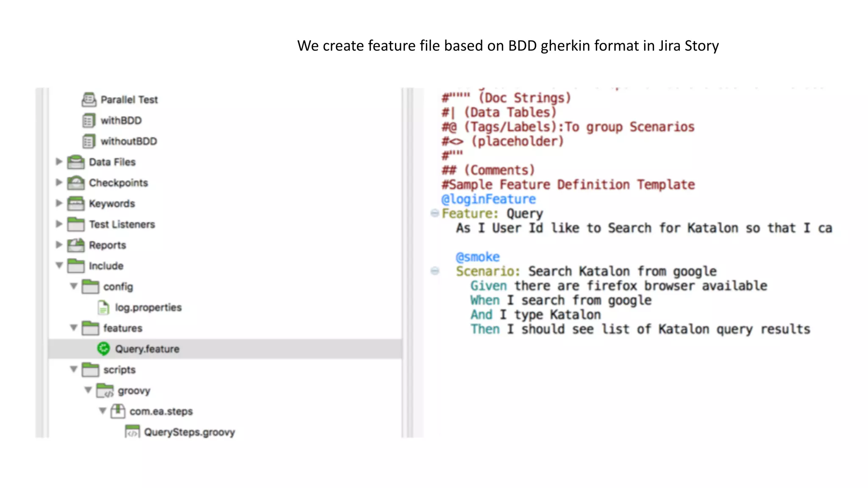Expand the Checkpoints tree node

(59, 182)
